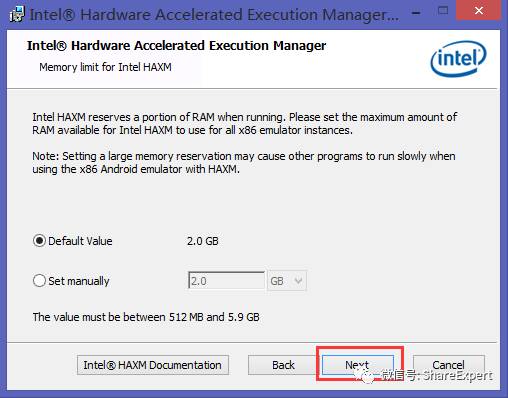Click 'The value must be between' hint text
Screen dimensions: 508x398
click(146, 317)
